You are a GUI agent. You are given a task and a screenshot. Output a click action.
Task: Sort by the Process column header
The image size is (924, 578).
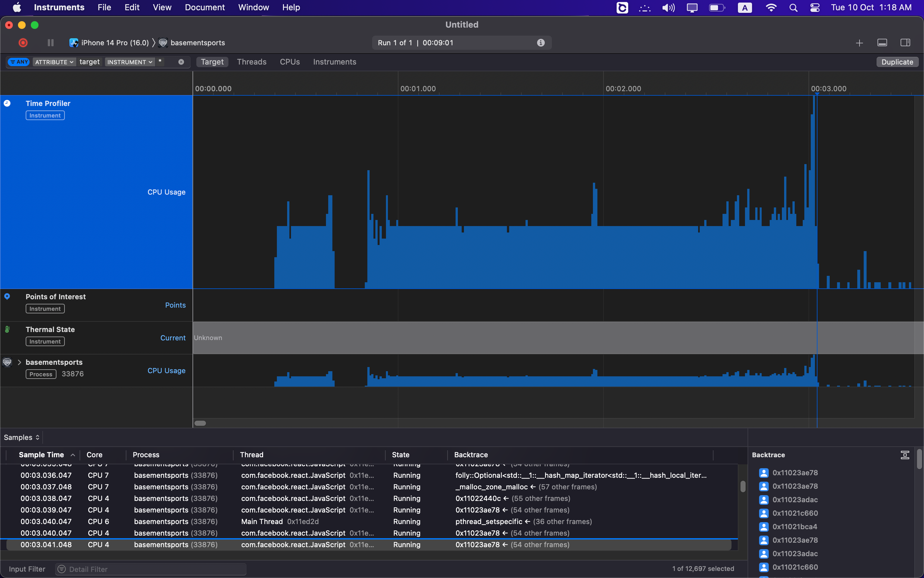tap(146, 455)
